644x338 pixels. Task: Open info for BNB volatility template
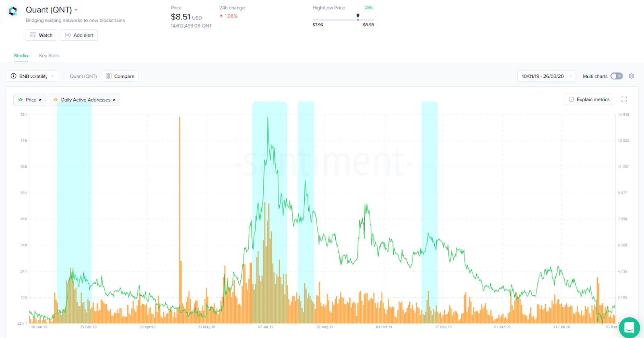coord(14,76)
